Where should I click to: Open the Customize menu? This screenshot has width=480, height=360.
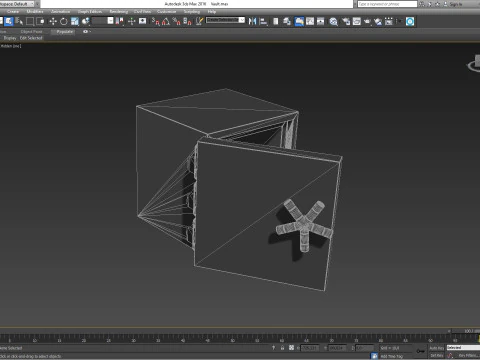click(166, 11)
